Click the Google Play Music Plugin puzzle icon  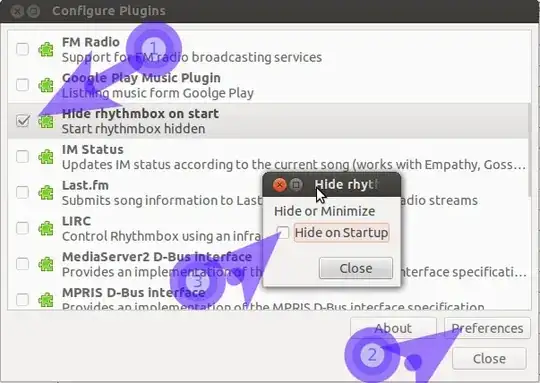pyautogui.click(x=46, y=85)
